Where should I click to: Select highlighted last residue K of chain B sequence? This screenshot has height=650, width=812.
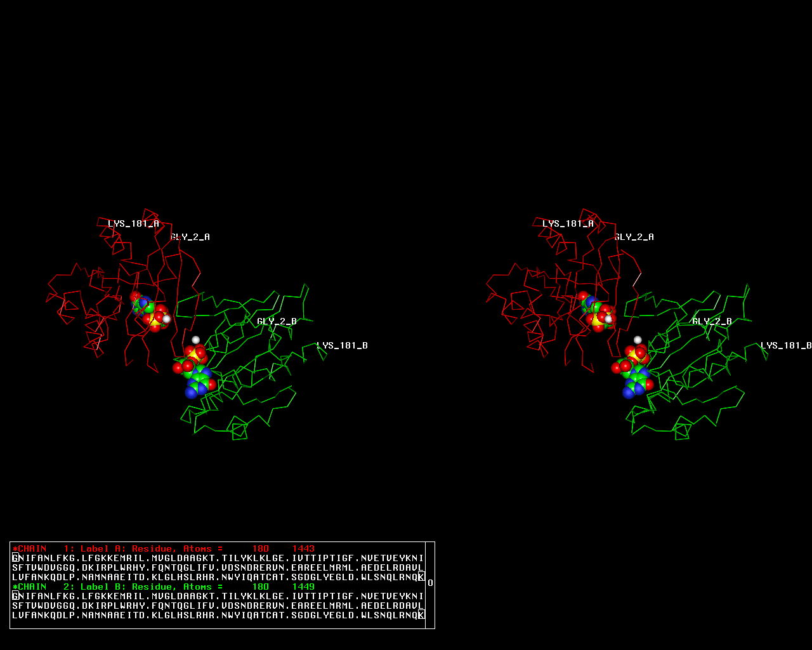tap(421, 615)
